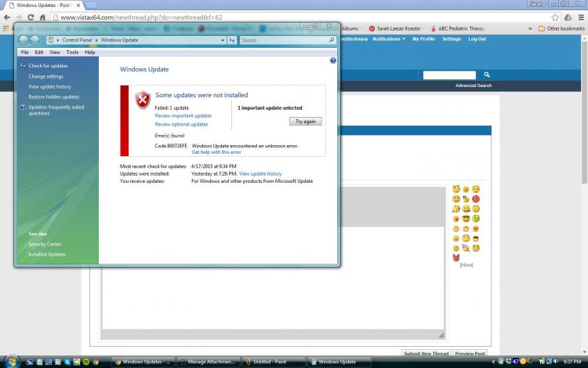
Task: Click Restore hidden updates
Action: click(x=53, y=97)
